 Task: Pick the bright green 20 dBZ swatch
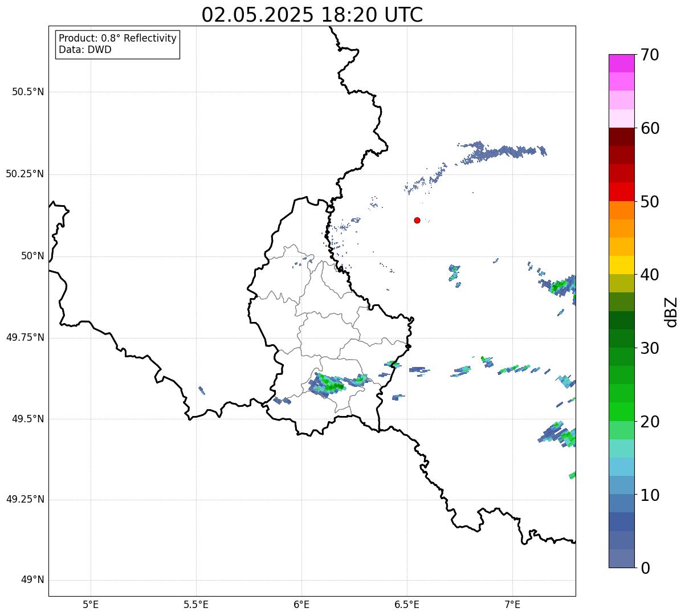pyautogui.click(x=622, y=412)
